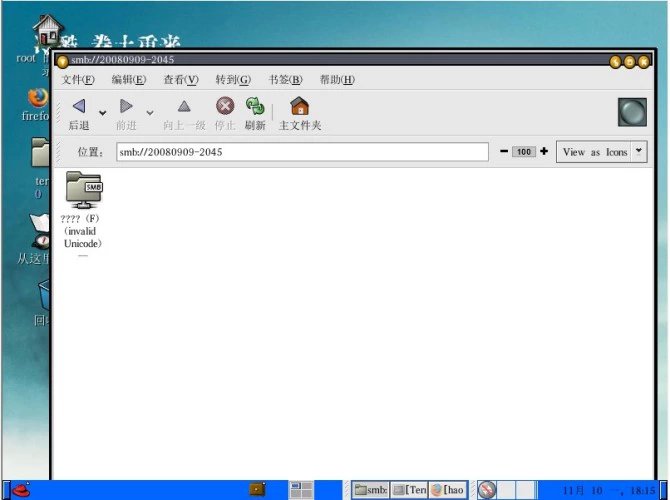Screen dimensions: 670x500
Task: Open the Red Hat main menu icon
Action: [x=20, y=490]
